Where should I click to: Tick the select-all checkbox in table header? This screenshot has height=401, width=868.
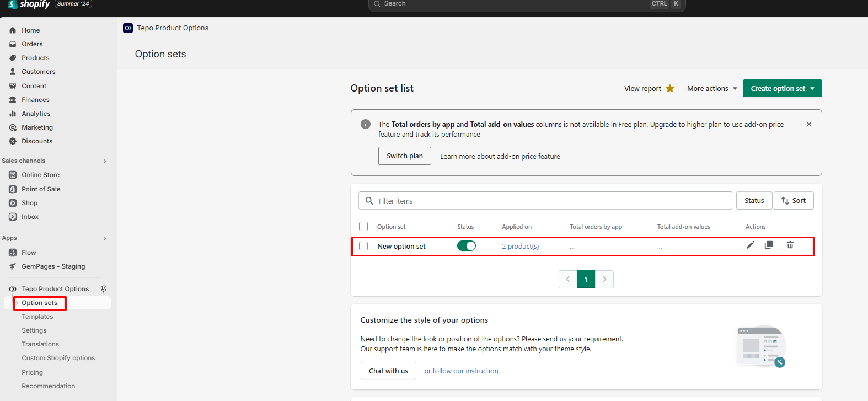pos(363,227)
